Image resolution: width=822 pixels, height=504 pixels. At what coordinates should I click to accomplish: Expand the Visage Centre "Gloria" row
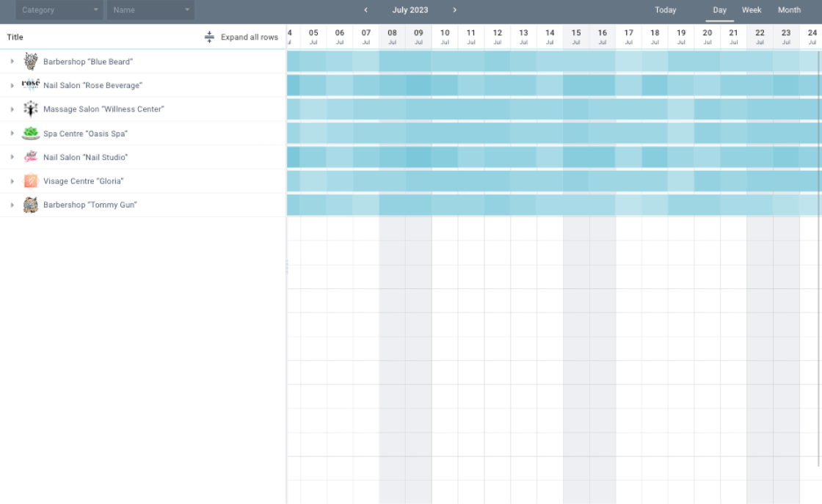(x=11, y=180)
